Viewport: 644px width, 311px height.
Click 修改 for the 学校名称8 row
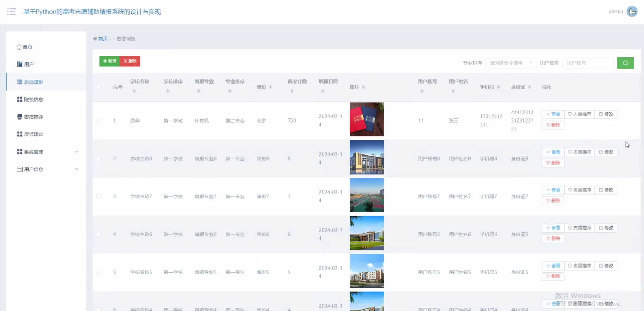click(606, 152)
